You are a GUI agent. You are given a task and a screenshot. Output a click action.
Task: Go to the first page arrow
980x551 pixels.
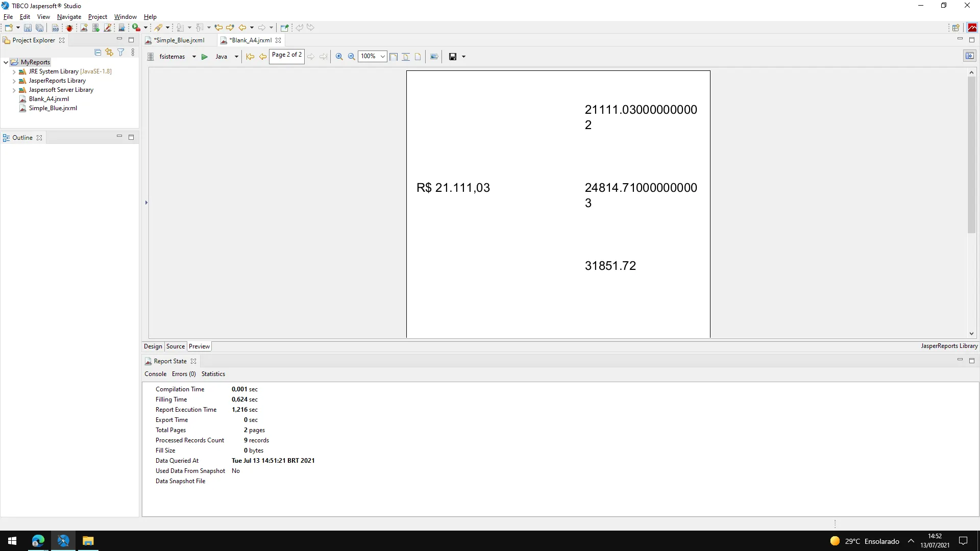[250, 57]
